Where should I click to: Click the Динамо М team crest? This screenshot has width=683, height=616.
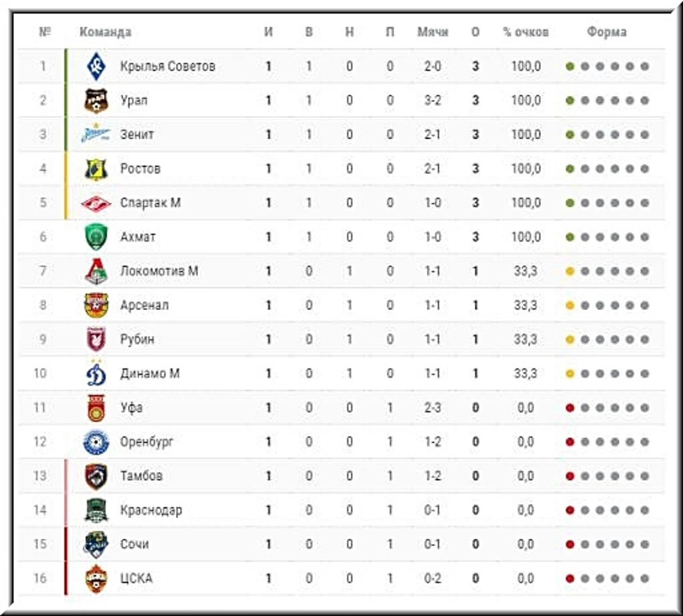click(96, 373)
